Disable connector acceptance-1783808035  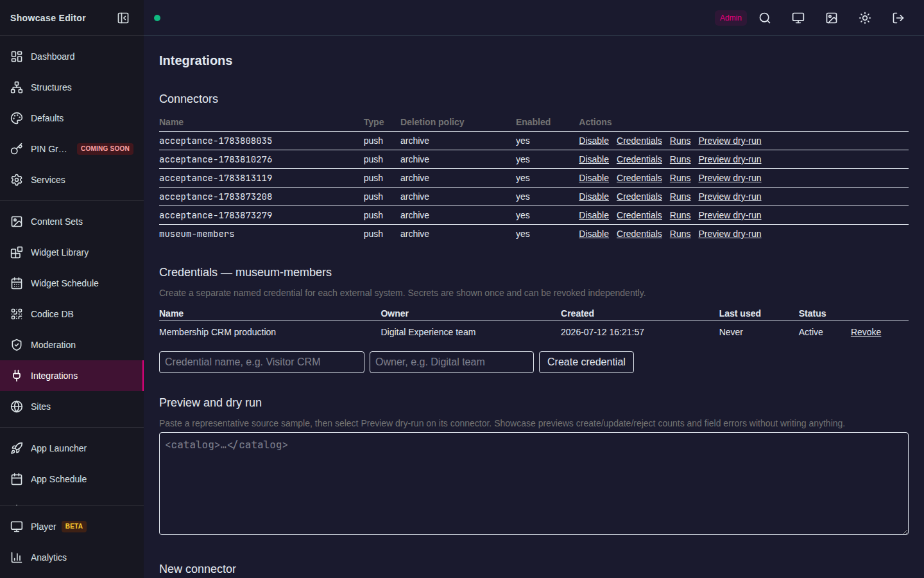[x=594, y=141]
